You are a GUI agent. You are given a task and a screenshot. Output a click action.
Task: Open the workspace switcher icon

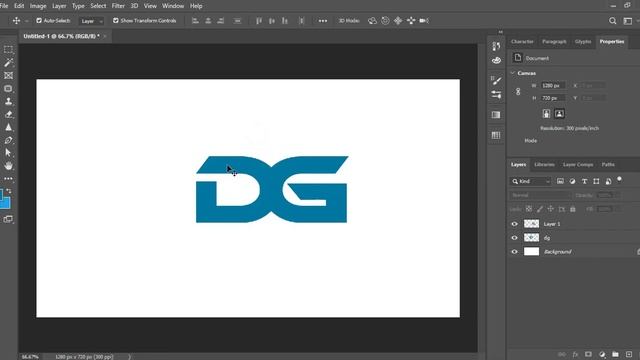point(627,21)
